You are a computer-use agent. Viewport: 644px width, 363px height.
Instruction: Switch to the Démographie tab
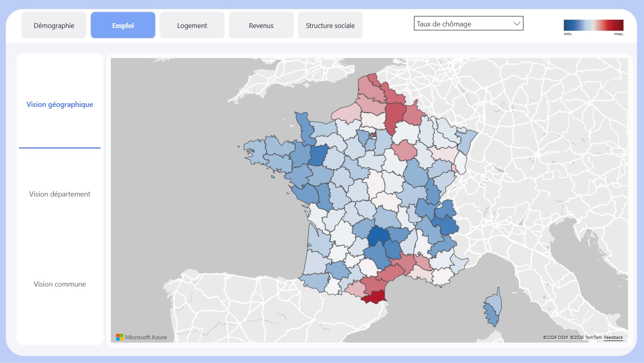pyautogui.click(x=54, y=25)
